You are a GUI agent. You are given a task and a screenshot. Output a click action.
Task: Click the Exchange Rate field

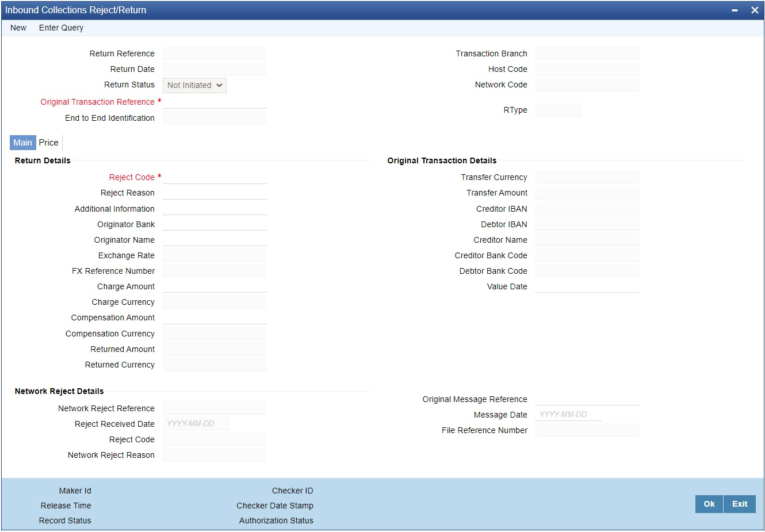coord(215,255)
